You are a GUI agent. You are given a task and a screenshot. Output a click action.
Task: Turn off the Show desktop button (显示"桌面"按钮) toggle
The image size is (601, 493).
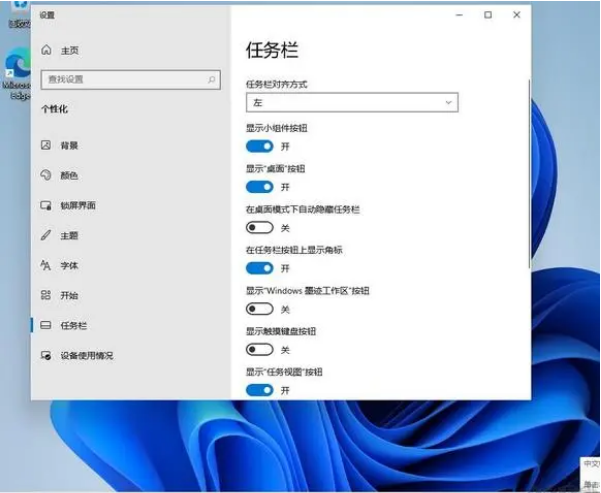click(259, 187)
